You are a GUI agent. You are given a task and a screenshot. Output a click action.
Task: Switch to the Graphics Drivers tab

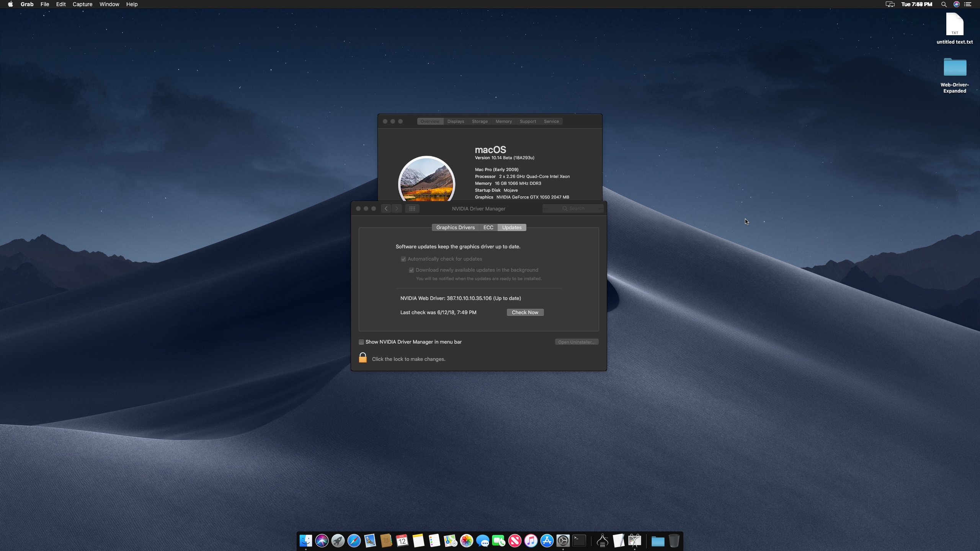[455, 227]
